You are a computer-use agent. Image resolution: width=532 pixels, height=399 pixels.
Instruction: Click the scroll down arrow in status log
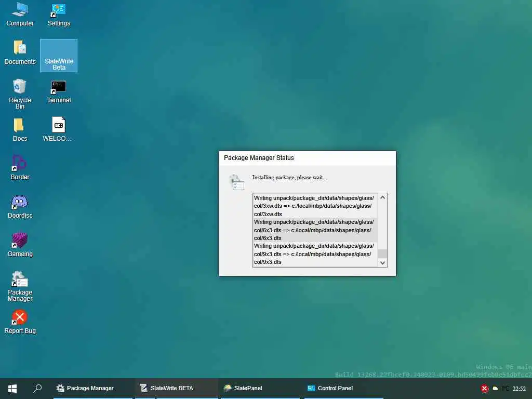click(x=383, y=262)
